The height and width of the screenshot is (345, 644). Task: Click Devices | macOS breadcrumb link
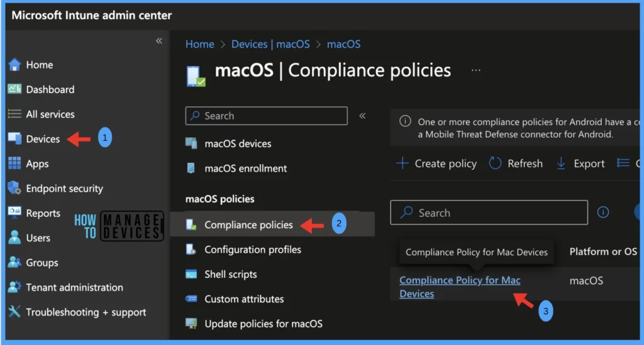[270, 44]
